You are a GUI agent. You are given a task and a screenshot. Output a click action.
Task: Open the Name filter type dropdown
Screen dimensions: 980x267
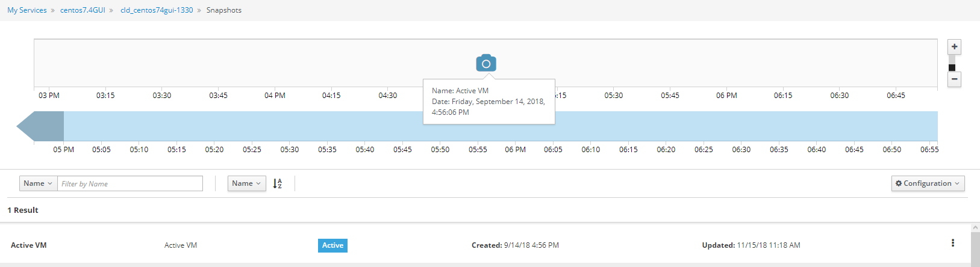point(38,183)
